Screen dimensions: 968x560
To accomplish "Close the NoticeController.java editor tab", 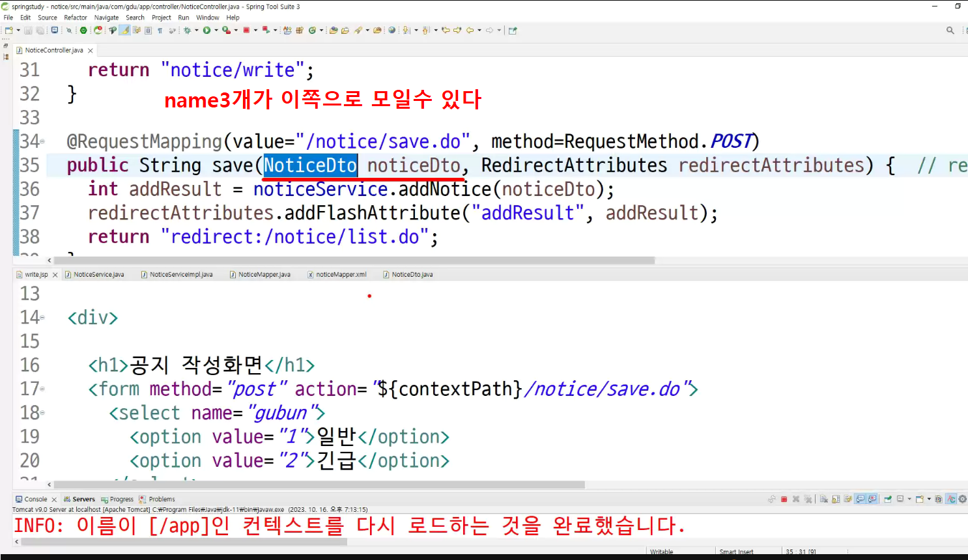I will [x=91, y=50].
